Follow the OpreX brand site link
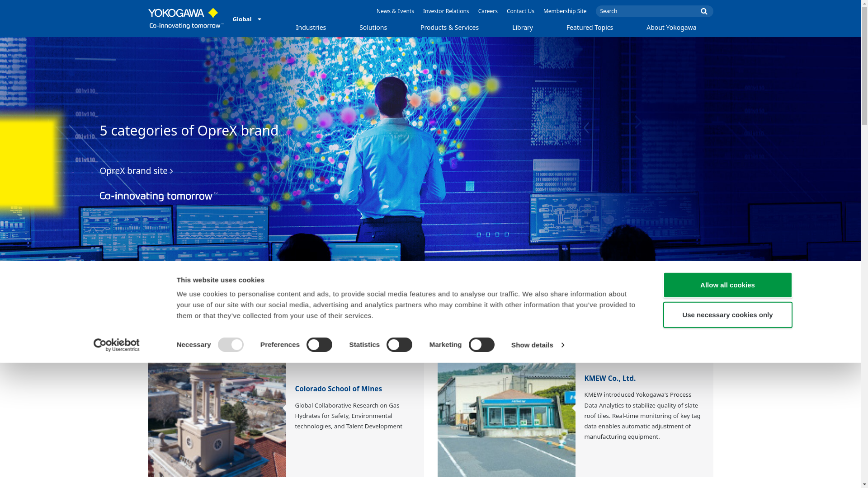Screen dimensions: 868x488 pos(136,171)
